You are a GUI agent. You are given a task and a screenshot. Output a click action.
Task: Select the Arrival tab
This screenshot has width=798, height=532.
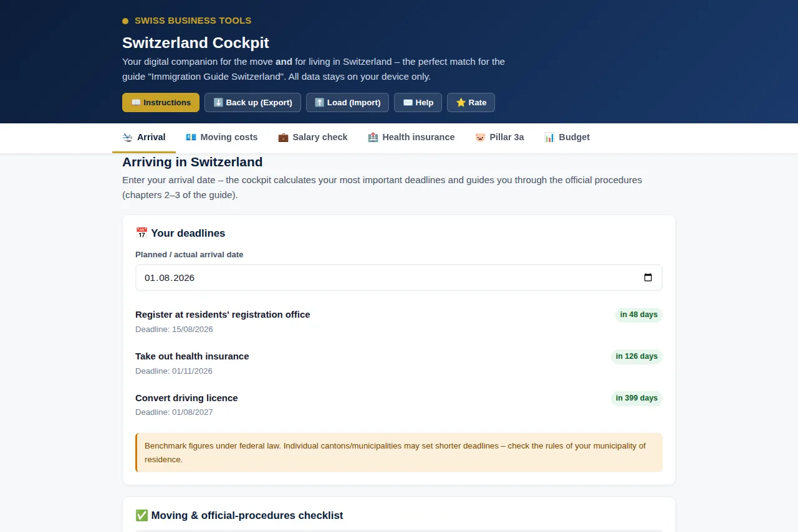(x=144, y=138)
